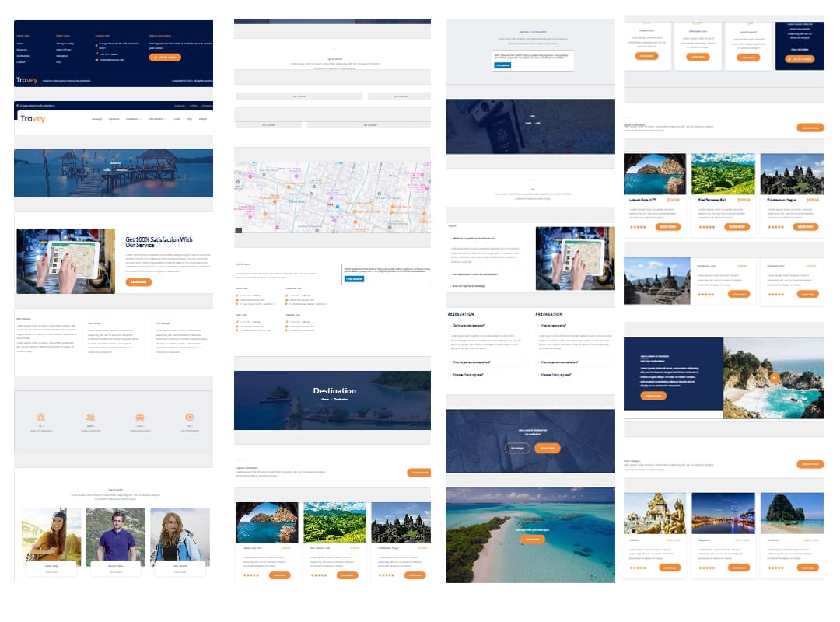The width and height of the screenshot is (840, 622).
Task: Click the orange READ MORE button in the satisfaction section
Action: tap(138, 281)
